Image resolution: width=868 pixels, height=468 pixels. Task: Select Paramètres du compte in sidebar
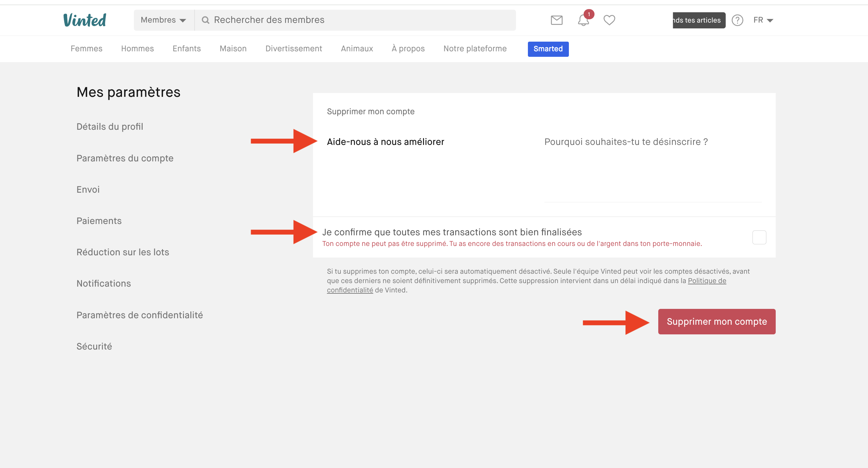125,158
